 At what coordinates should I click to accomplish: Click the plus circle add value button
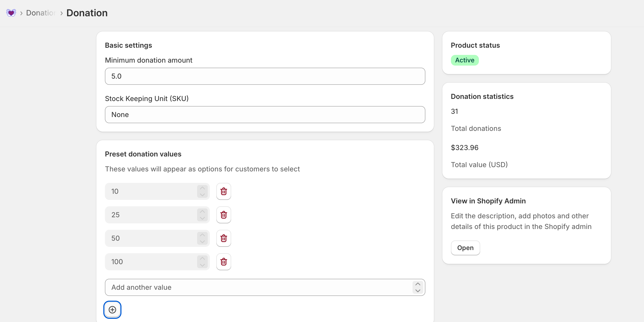tap(112, 310)
